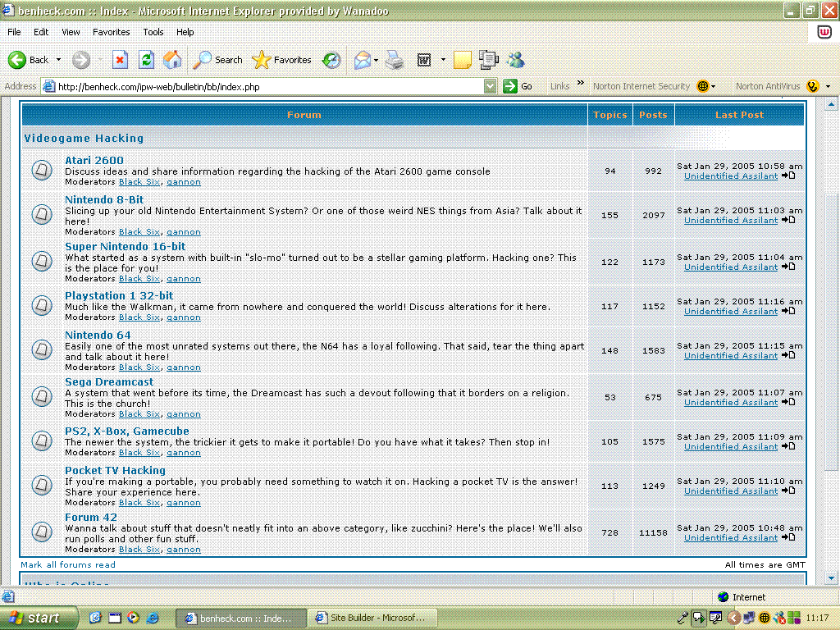
Task: Expand the Links toolbar chevron
Action: coord(581,83)
